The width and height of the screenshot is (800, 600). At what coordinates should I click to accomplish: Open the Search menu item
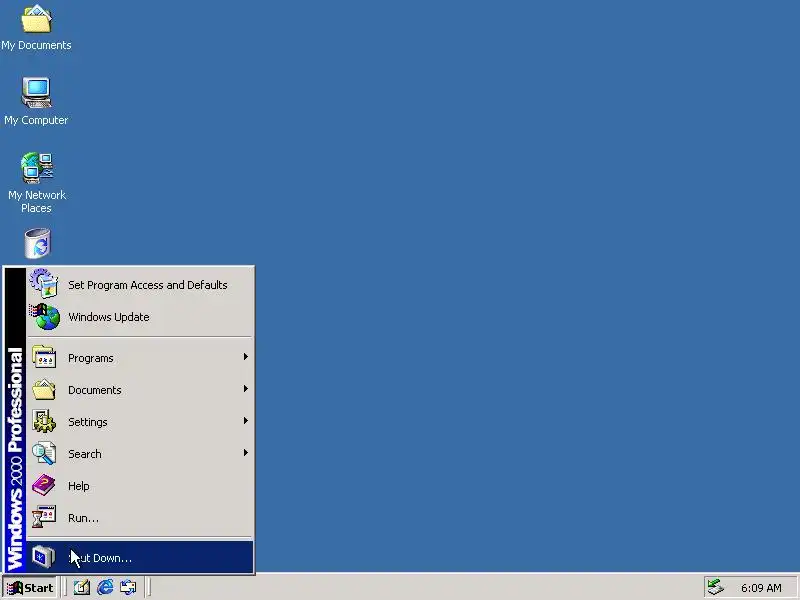coord(140,454)
